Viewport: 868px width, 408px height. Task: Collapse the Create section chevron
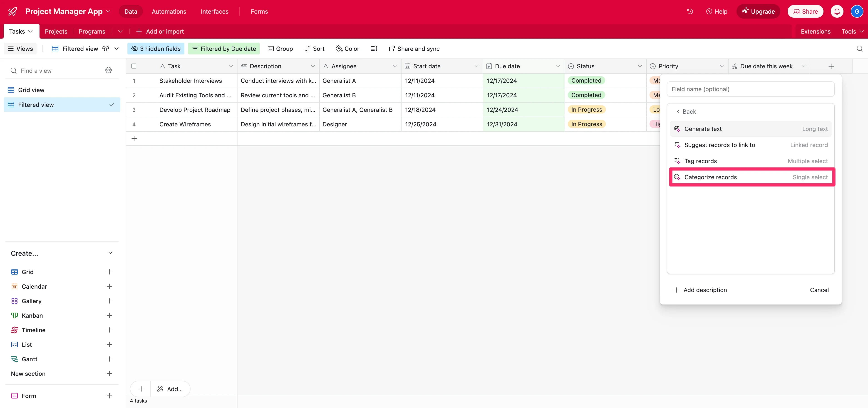(110, 253)
